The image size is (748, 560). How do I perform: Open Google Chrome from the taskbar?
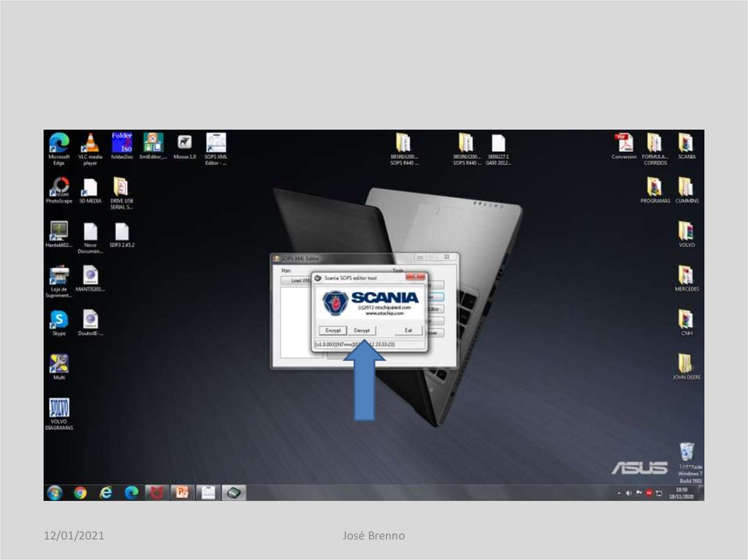click(x=80, y=493)
